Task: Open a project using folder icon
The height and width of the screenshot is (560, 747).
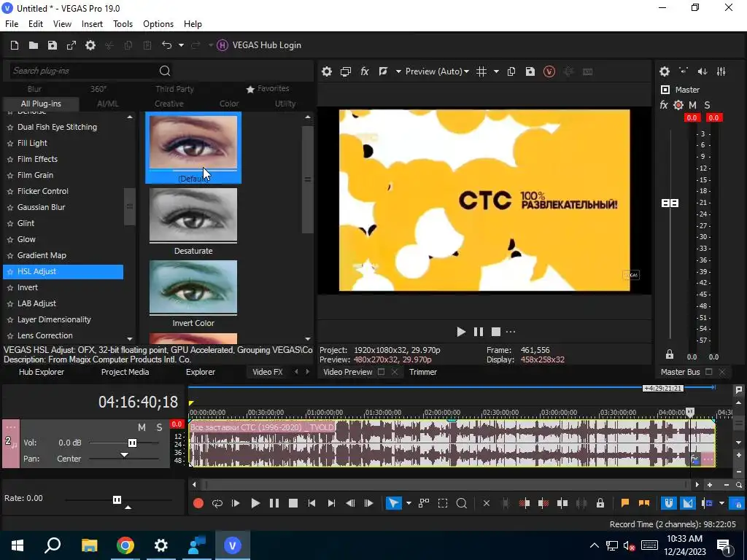Action: coord(34,45)
